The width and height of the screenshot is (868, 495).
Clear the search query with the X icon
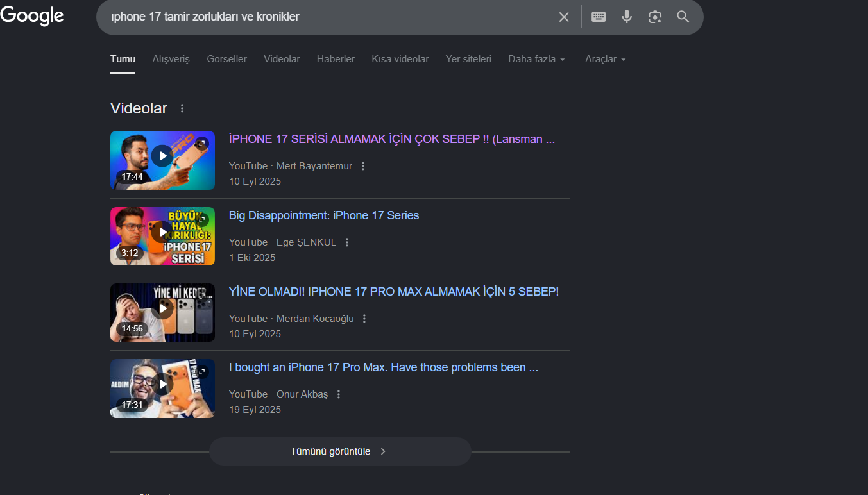click(564, 17)
